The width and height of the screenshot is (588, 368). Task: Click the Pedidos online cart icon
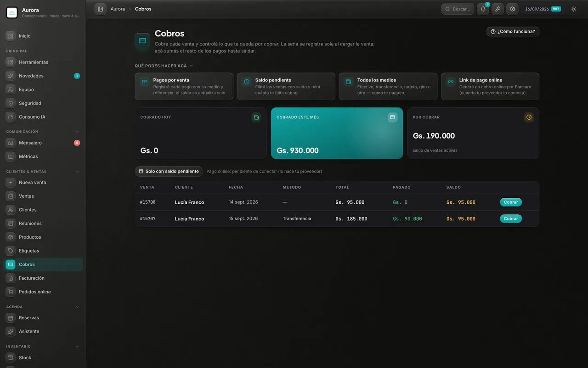(11, 292)
